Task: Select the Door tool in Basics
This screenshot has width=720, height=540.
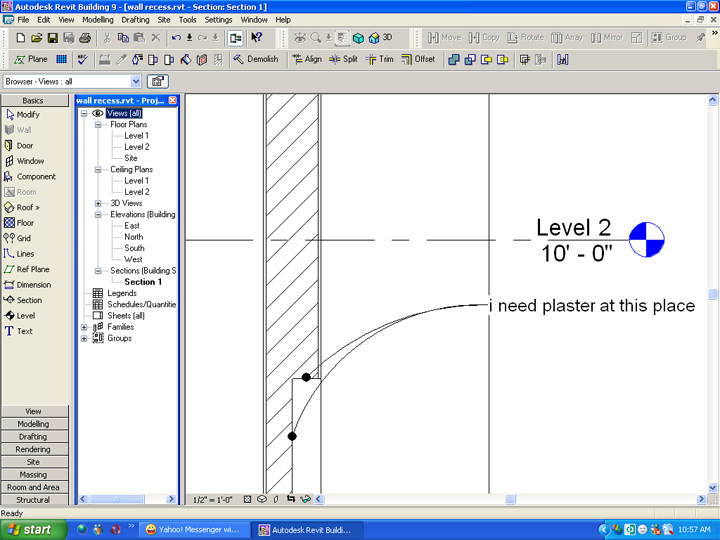Action: pyautogui.click(x=25, y=145)
